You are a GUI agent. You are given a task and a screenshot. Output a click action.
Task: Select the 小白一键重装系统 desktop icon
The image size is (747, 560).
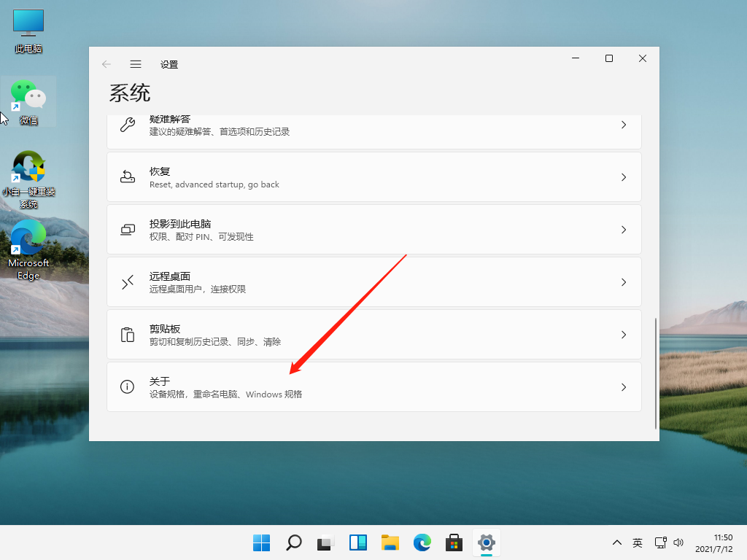pos(28,179)
